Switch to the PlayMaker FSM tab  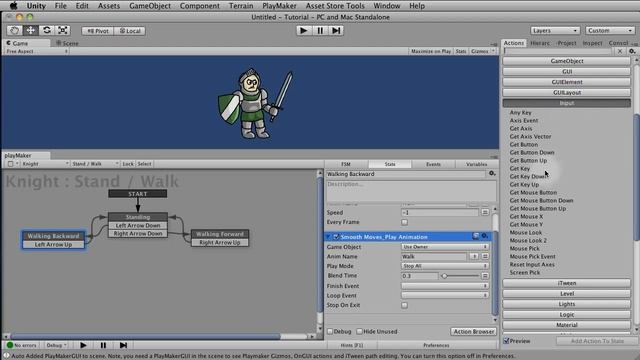[x=346, y=164]
